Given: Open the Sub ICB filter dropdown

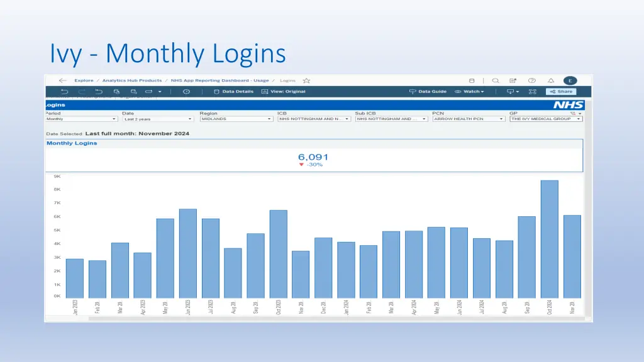Looking at the screenshot, I should coord(391,119).
